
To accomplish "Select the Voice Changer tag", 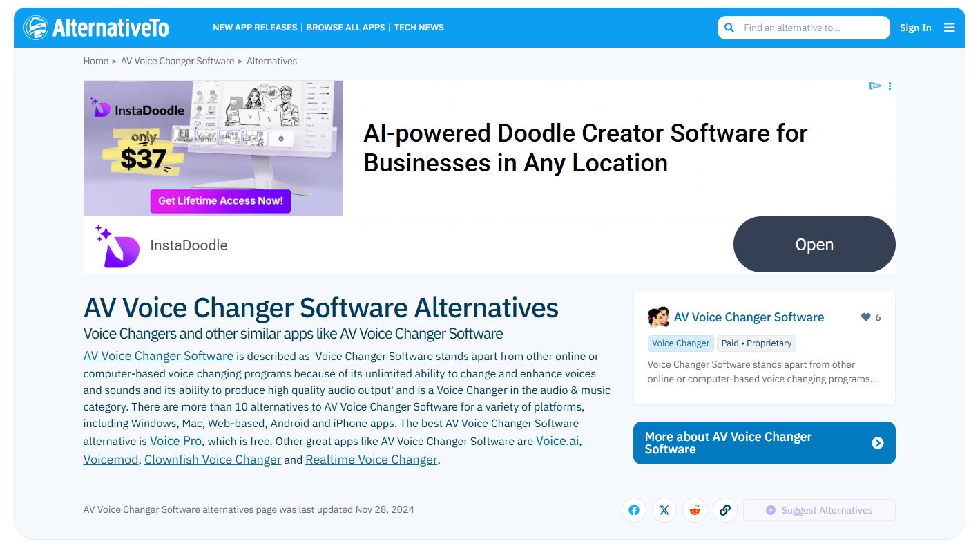I will pyautogui.click(x=681, y=343).
